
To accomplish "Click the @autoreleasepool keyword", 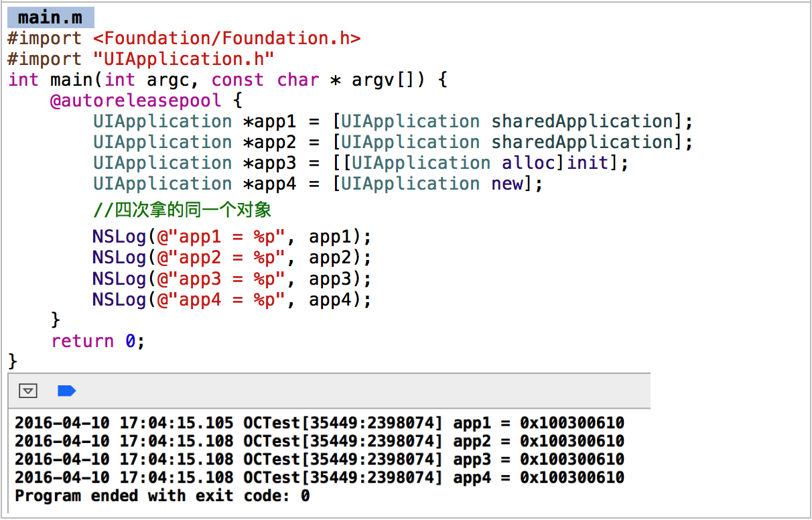I will 136,101.
